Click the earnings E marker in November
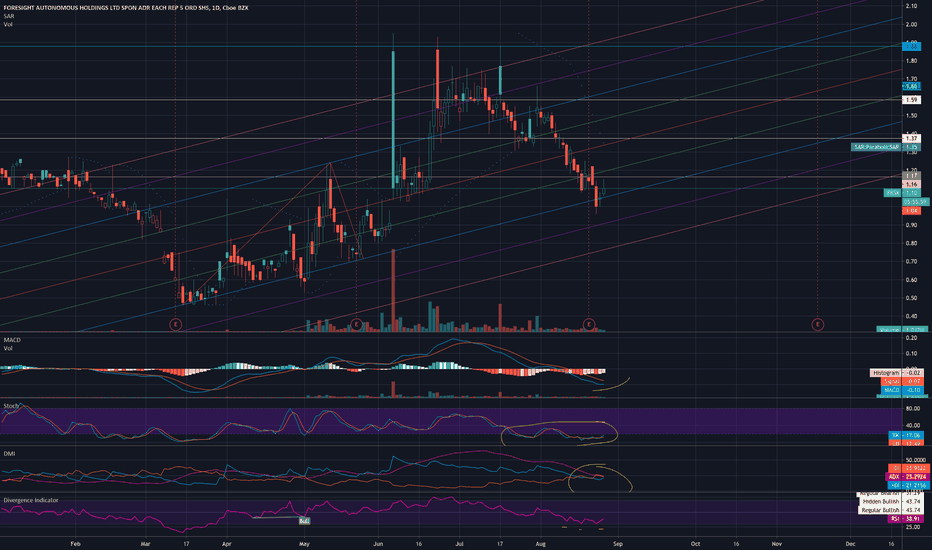This screenshot has height=550, width=932. click(818, 325)
